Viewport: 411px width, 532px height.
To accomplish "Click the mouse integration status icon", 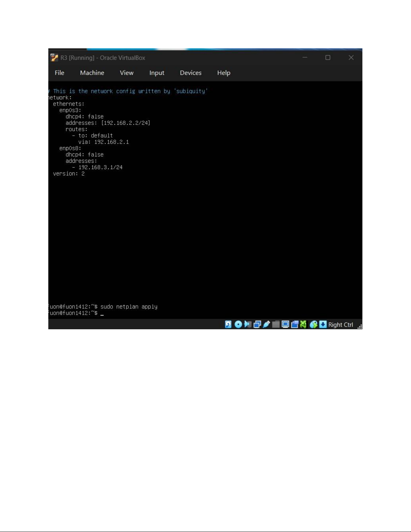I will tap(313, 324).
